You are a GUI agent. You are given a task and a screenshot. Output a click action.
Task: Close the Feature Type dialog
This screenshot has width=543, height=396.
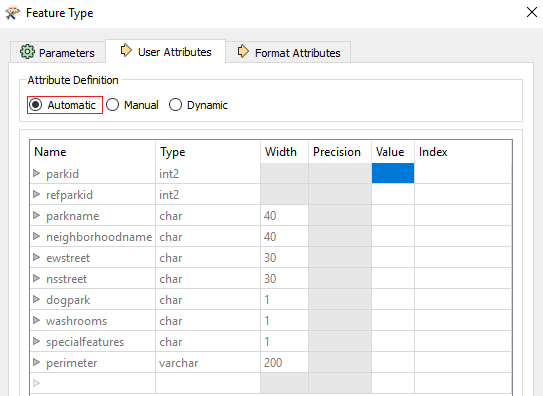[x=532, y=12]
